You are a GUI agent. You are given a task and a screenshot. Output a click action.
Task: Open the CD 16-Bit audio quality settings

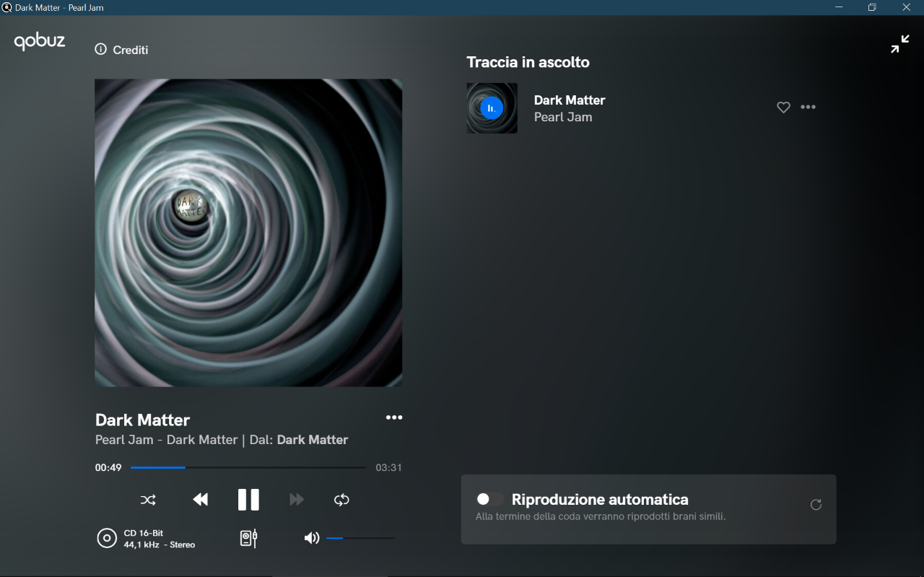tap(147, 539)
